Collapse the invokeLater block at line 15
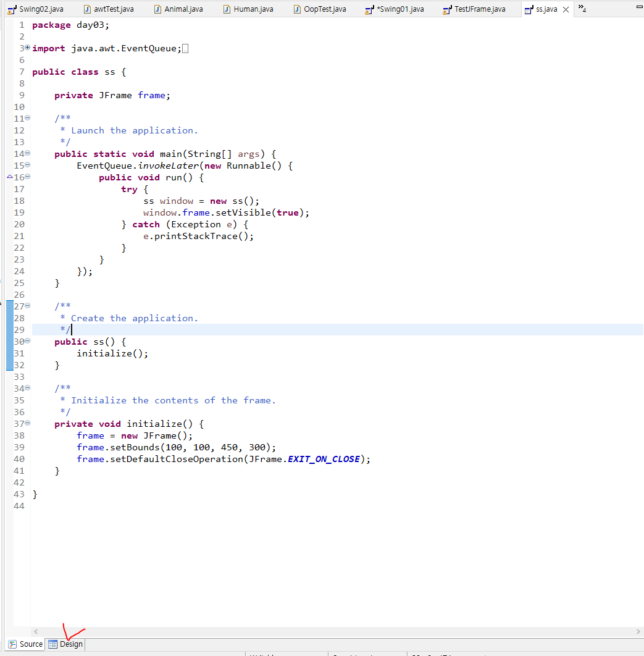644x656 pixels. (28, 165)
